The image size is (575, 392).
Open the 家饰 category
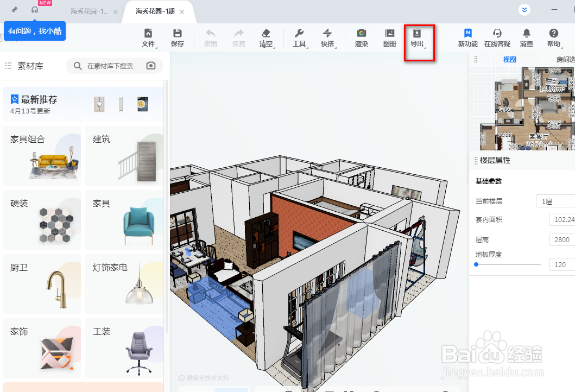(42, 348)
